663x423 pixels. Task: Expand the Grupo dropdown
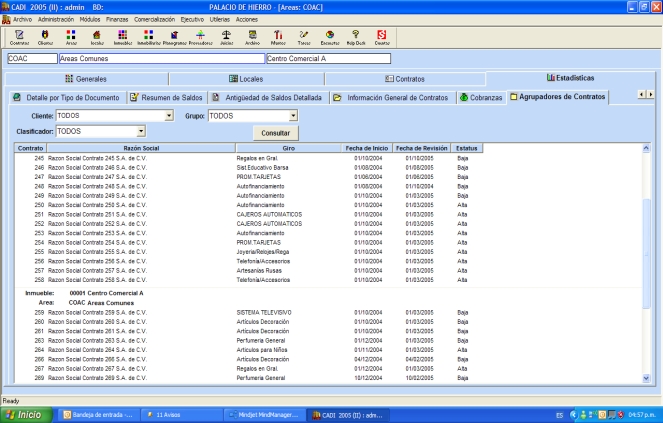(x=294, y=116)
